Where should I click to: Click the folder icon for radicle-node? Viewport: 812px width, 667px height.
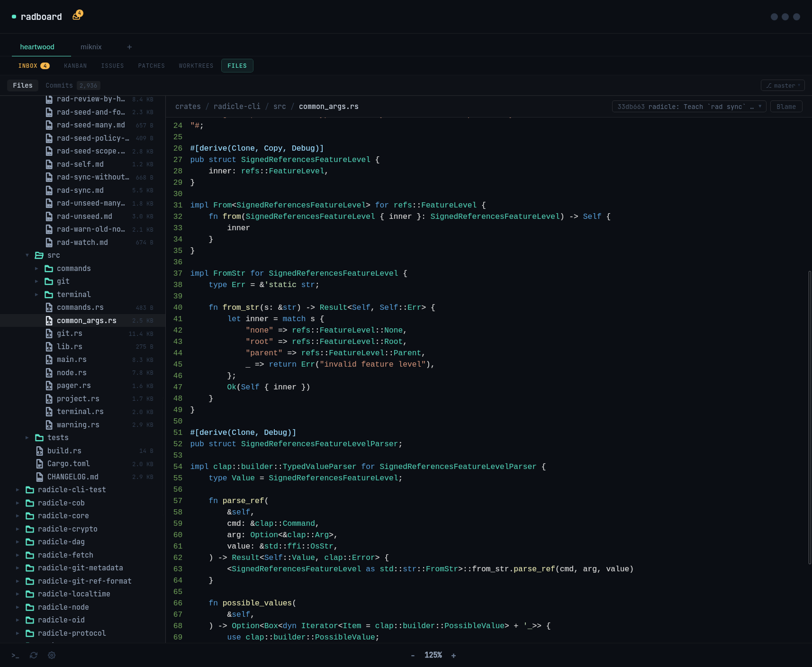point(30,607)
